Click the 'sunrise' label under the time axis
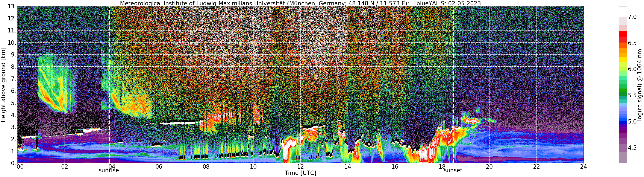This screenshot has height=177, width=644. pos(109,171)
